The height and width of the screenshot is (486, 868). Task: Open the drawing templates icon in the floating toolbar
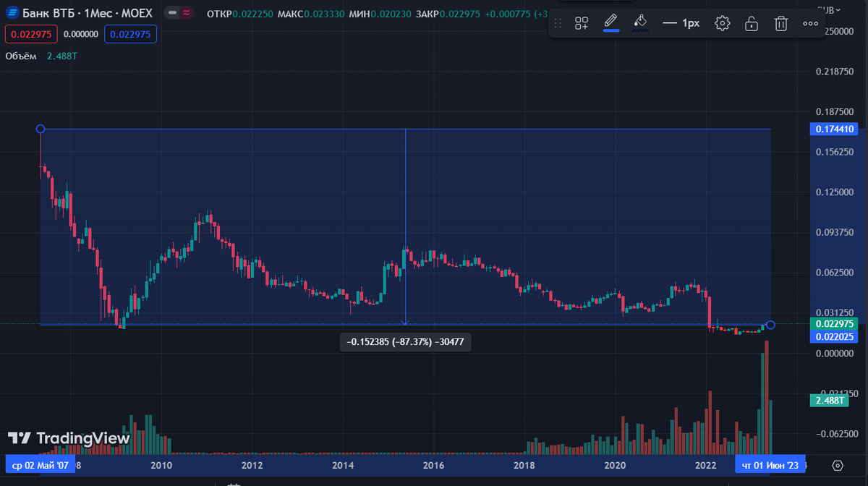[582, 23]
